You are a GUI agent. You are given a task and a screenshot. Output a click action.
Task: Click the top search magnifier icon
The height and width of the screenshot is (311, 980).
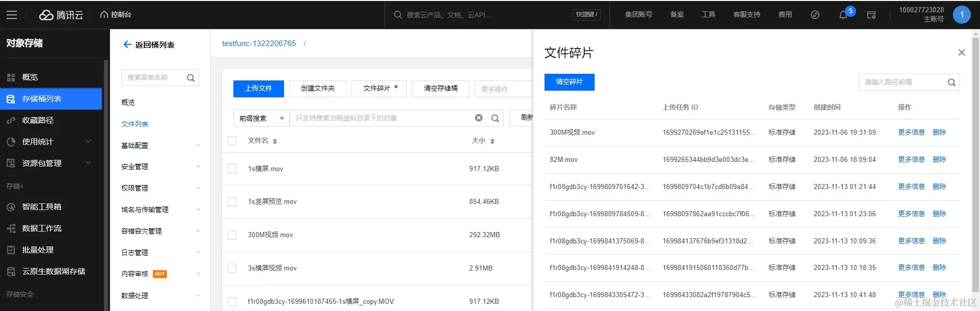(398, 15)
